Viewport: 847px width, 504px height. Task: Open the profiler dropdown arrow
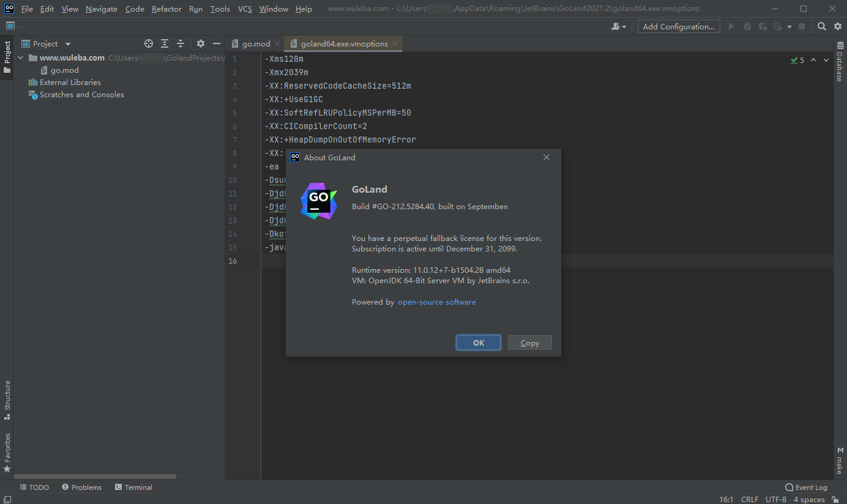[x=789, y=27]
